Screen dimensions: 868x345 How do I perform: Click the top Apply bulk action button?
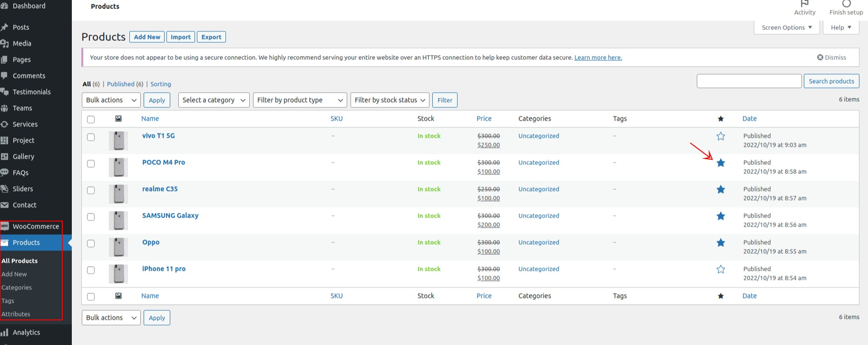(157, 100)
